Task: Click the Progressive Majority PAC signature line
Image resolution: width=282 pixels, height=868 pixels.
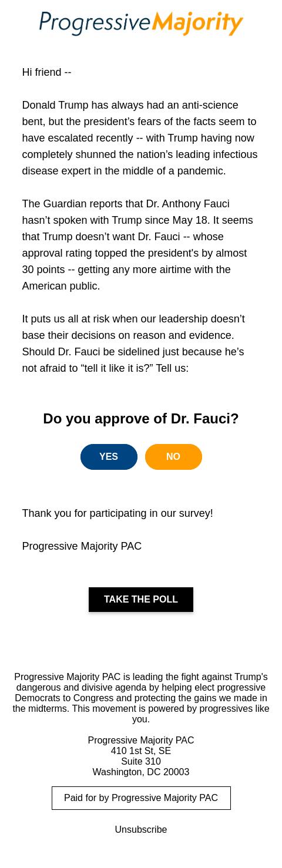Action: coord(82,546)
